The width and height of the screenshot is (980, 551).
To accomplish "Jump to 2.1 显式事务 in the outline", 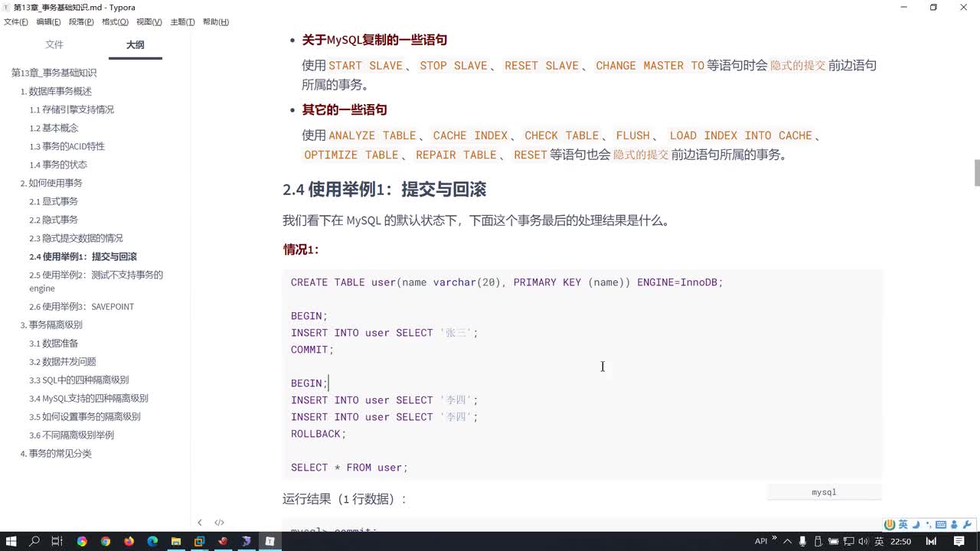I will (x=54, y=201).
